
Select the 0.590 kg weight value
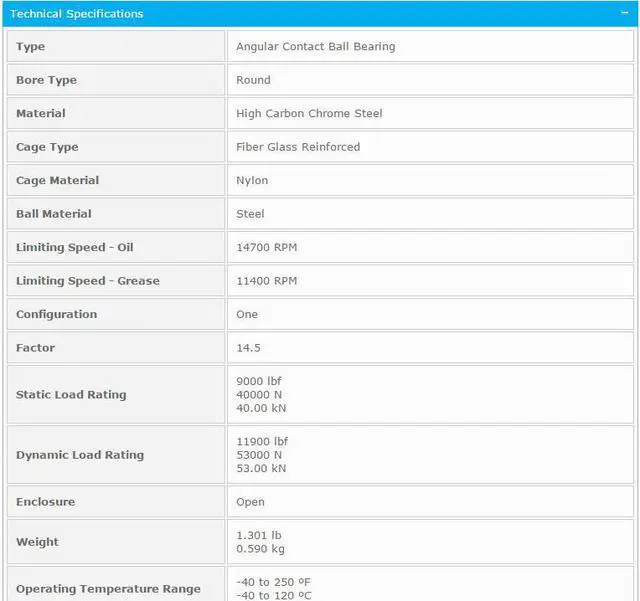(261, 549)
